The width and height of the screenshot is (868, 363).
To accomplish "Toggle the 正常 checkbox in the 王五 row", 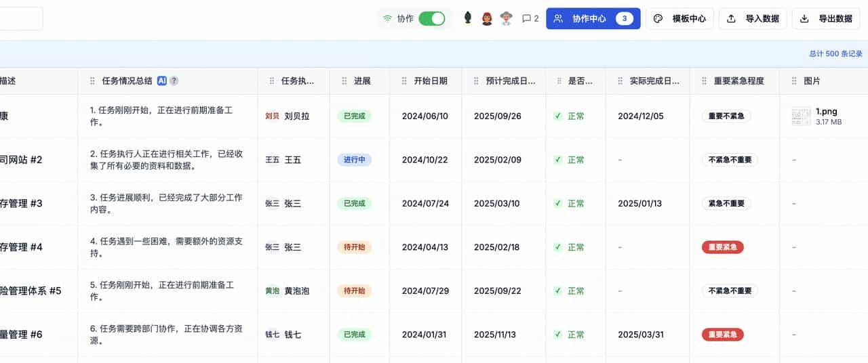I will click(x=557, y=160).
